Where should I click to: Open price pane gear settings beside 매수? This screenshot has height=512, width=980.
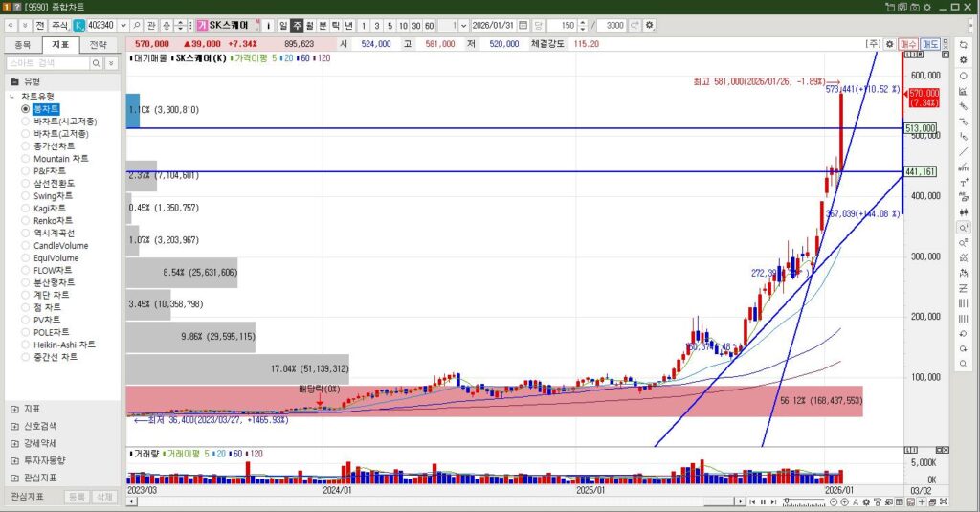tap(889, 44)
